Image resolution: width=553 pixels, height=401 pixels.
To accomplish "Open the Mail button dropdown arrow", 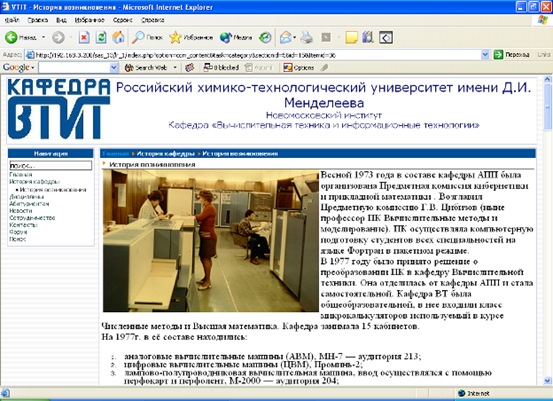I will [x=294, y=37].
